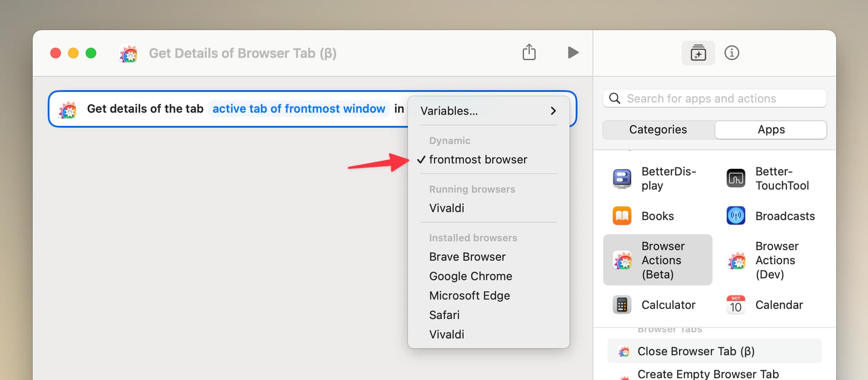Viewport: 868px width, 380px height.
Task: Choose Safari from the browser list
Action: [444, 315]
